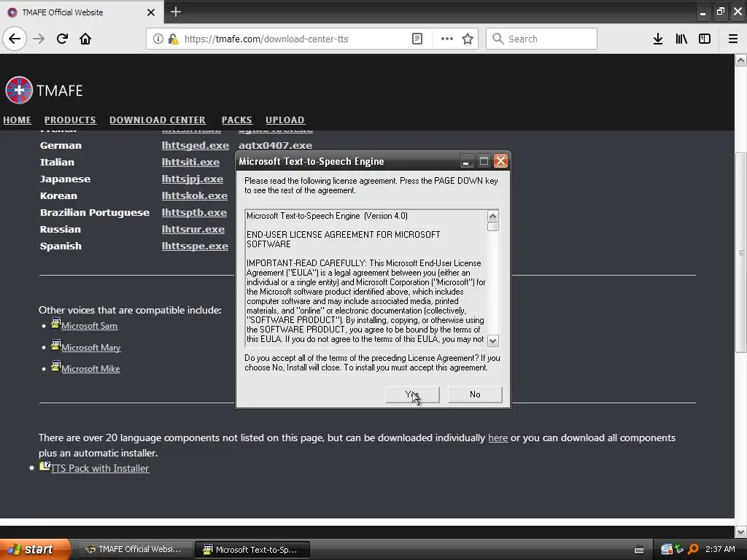747x560 pixels.
Task: Switch to TMAFE Official Website taskbar button
Action: [x=135, y=550]
